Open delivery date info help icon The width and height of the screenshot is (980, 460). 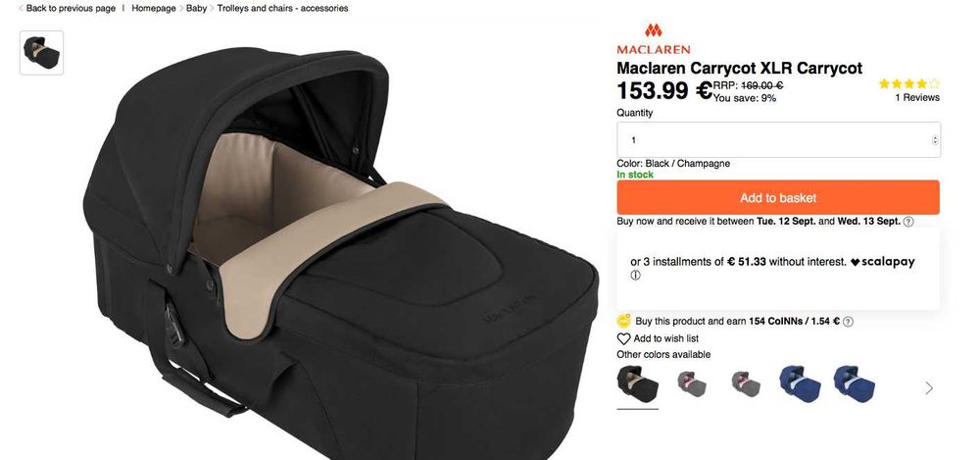(x=908, y=222)
